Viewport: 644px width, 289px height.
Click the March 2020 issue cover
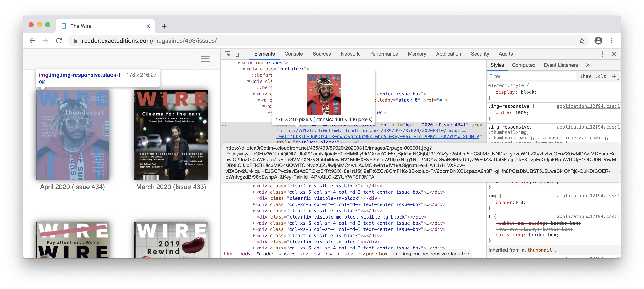[171, 135]
